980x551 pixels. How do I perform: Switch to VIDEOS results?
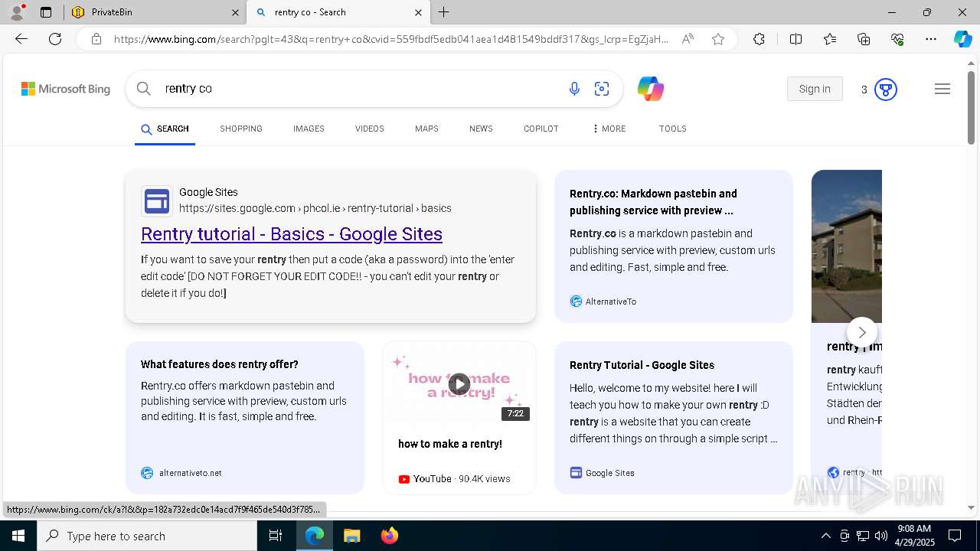(370, 129)
